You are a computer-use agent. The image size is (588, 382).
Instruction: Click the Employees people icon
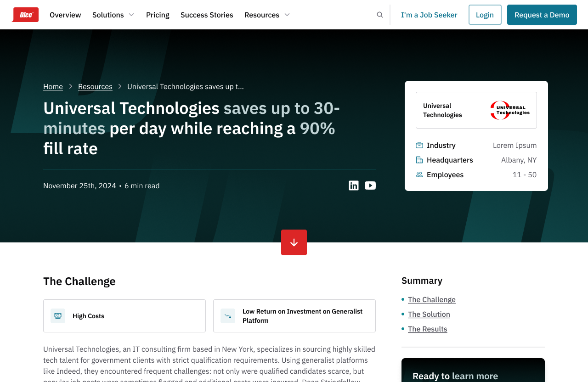click(x=419, y=174)
